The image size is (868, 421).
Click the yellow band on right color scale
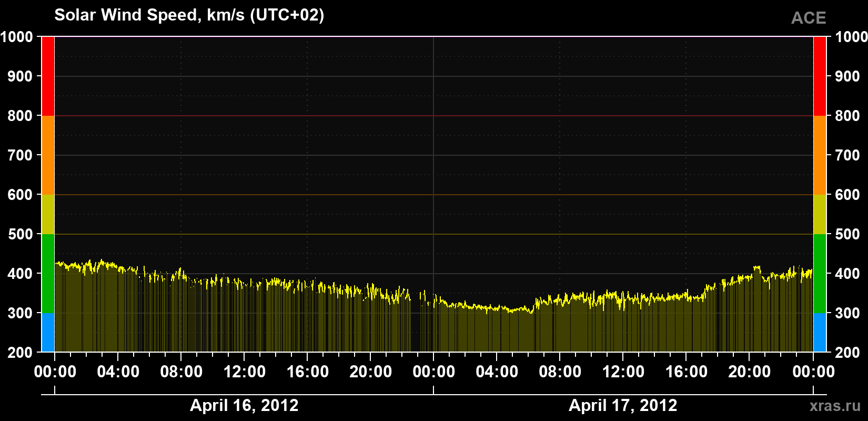point(820,214)
